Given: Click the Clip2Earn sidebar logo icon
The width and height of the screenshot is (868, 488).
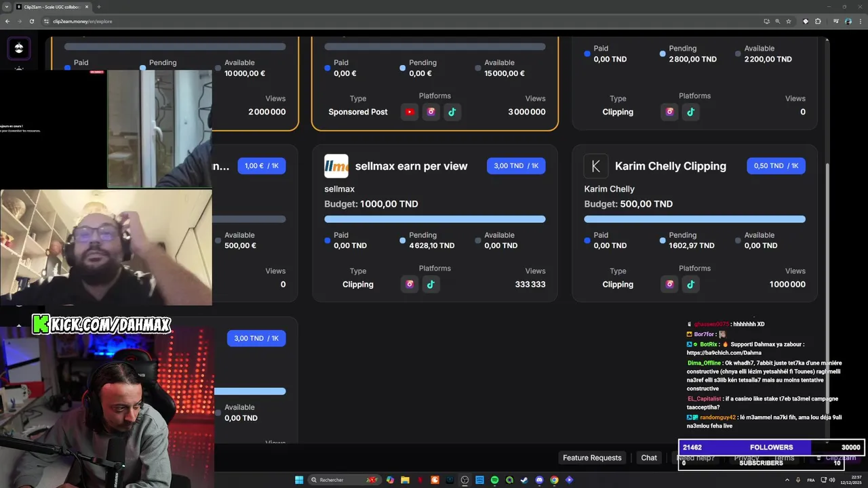Looking at the screenshot, I should coord(19,48).
